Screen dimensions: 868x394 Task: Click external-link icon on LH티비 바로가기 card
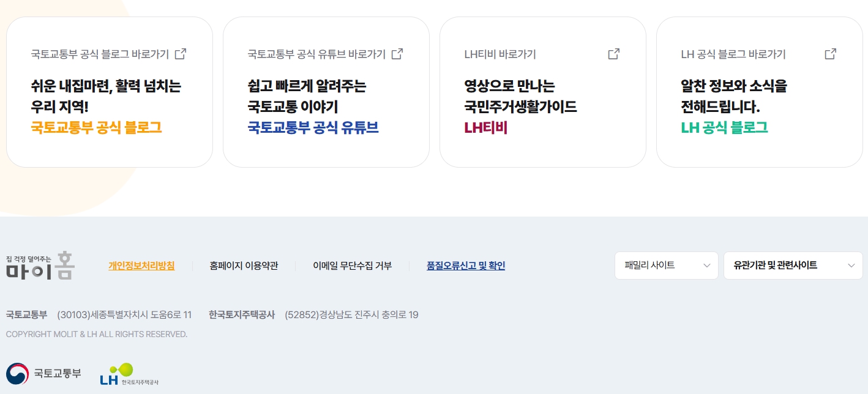614,54
